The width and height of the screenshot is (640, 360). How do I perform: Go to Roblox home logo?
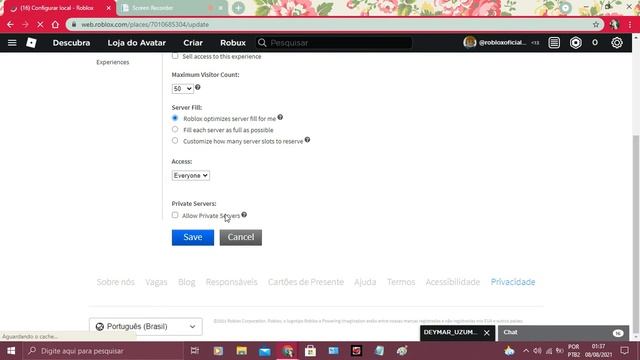[31, 42]
